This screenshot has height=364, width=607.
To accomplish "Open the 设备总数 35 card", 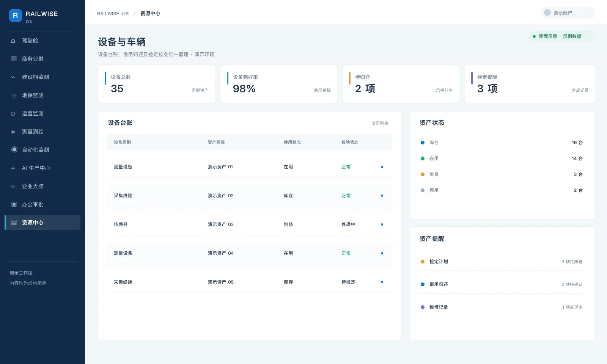I will [157, 84].
